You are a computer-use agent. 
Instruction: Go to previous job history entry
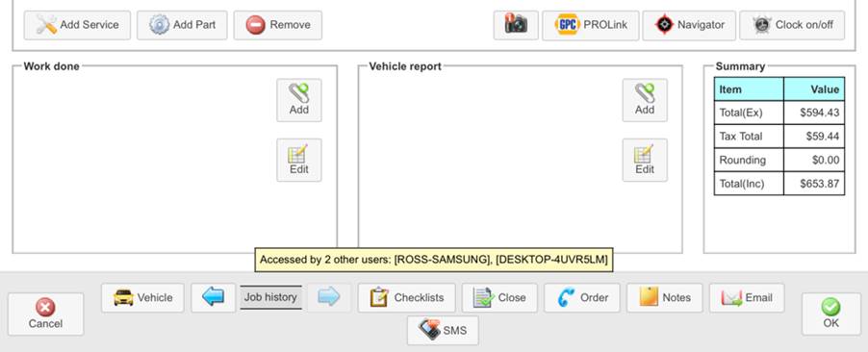point(214,298)
